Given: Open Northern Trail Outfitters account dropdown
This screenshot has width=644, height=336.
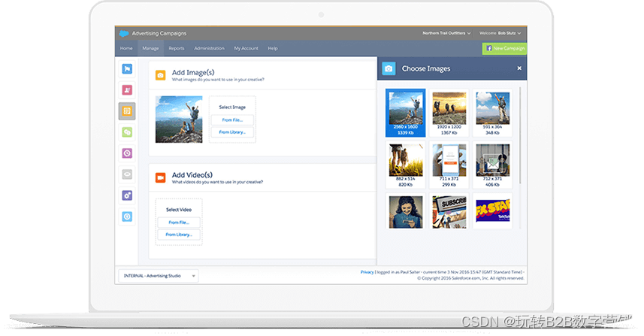Looking at the screenshot, I should coord(446,33).
